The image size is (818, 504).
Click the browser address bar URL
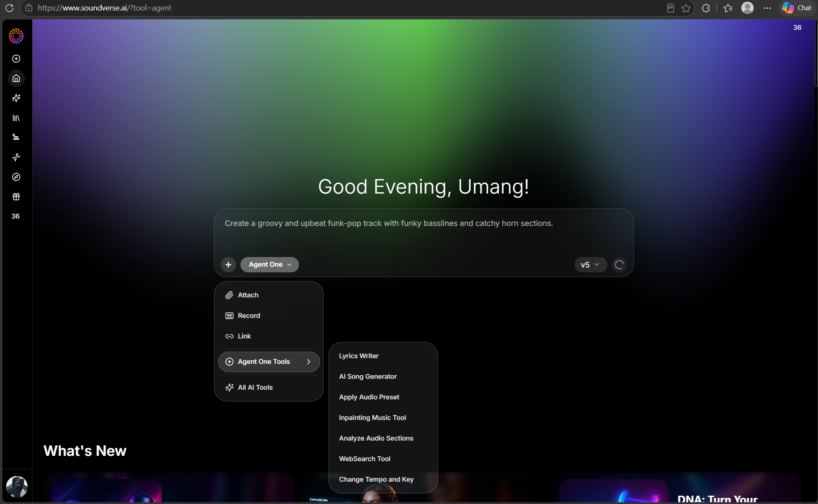tap(104, 8)
